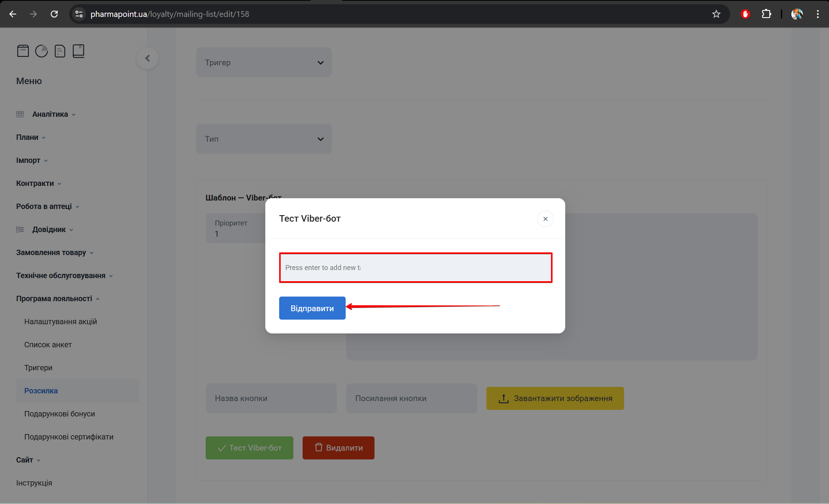Open the book icon in the sidebar header

click(78, 51)
